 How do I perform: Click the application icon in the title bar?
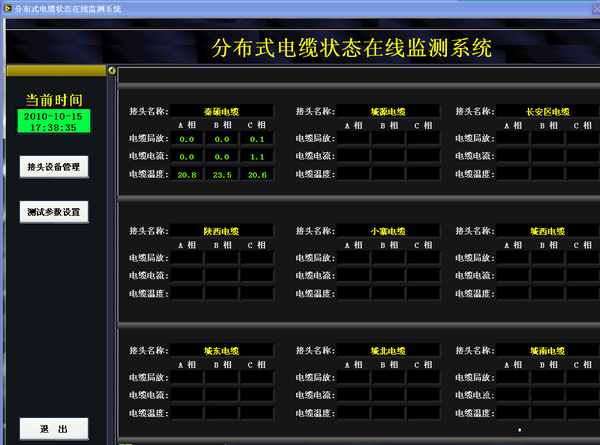[x=7, y=7]
